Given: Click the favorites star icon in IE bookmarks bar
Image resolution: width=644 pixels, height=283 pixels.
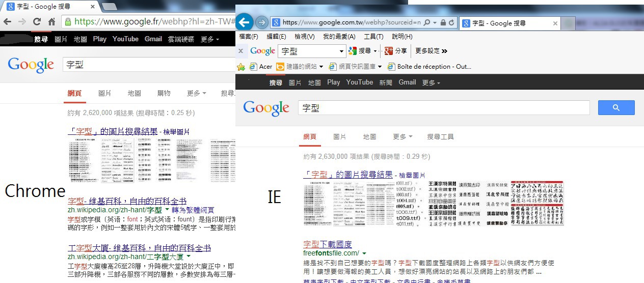Looking at the screenshot, I should [242, 67].
